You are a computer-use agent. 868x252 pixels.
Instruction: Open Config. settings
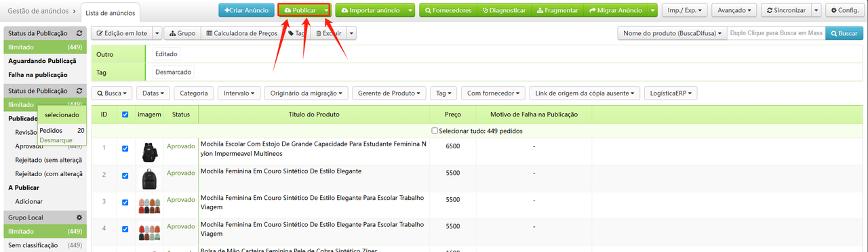click(x=844, y=11)
